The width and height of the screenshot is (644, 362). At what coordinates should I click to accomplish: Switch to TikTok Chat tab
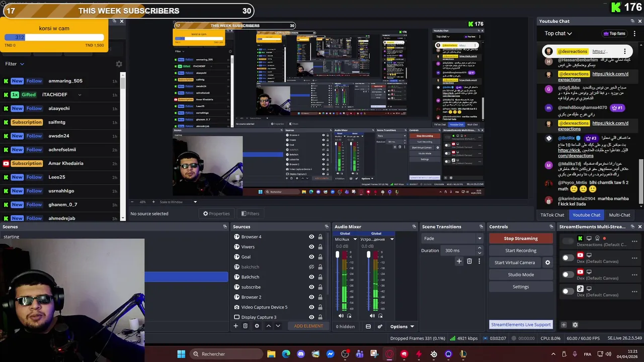click(552, 215)
